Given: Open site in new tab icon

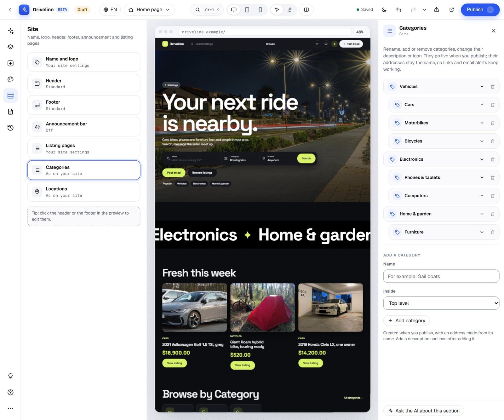Looking at the screenshot, I should coord(451,10).
